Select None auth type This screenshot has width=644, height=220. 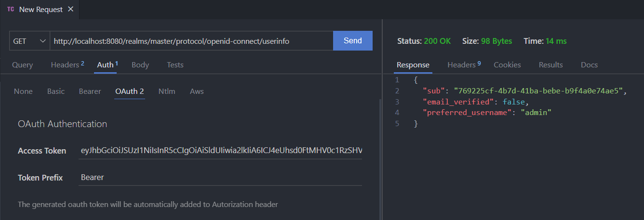pos(23,91)
